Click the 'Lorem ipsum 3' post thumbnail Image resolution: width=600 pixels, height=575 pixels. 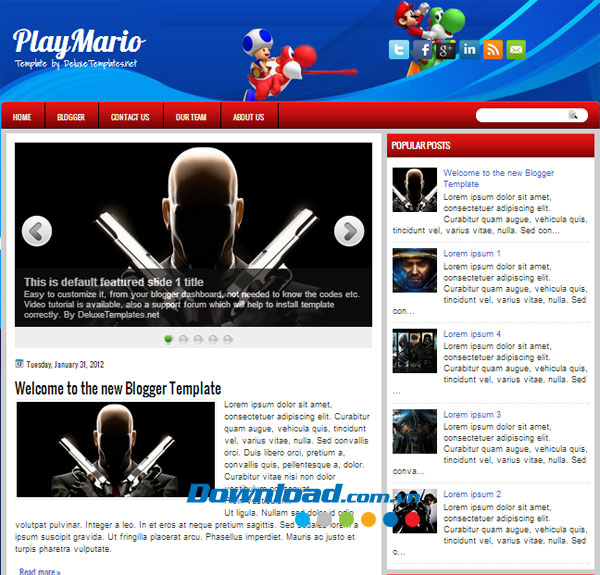[x=414, y=432]
